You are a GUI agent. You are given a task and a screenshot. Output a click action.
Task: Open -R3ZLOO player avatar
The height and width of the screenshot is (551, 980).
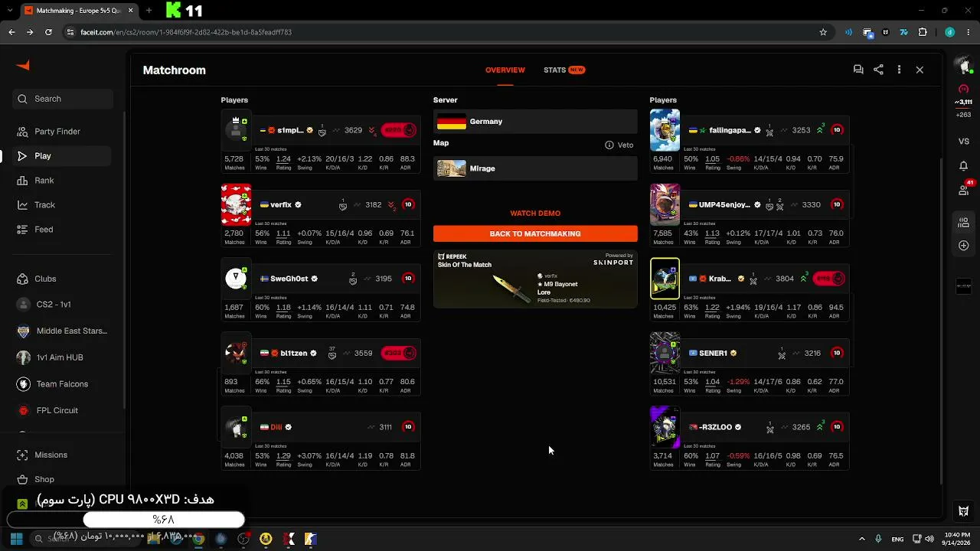point(665,427)
